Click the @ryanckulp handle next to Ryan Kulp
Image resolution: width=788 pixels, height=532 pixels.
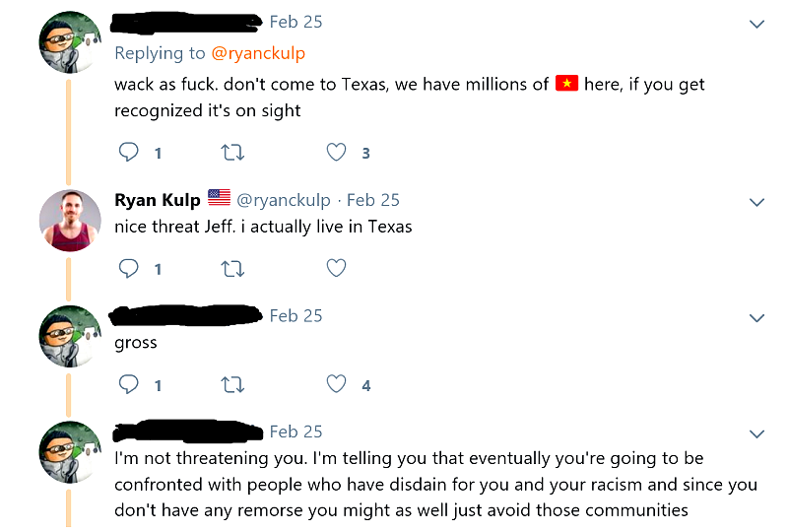click(284, 200)
